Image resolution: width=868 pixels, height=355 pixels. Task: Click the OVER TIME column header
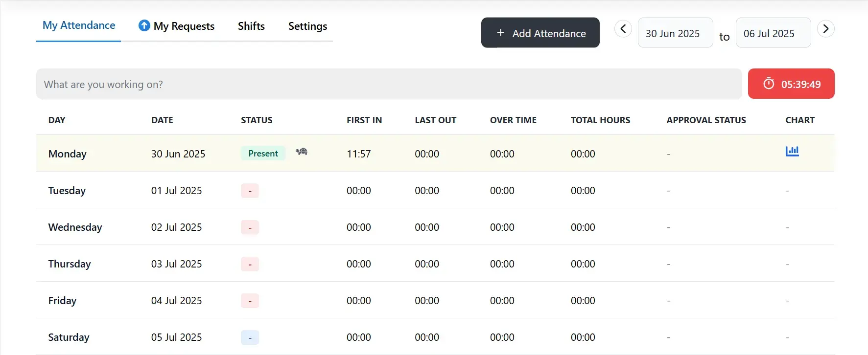click(x=513, y=120)
